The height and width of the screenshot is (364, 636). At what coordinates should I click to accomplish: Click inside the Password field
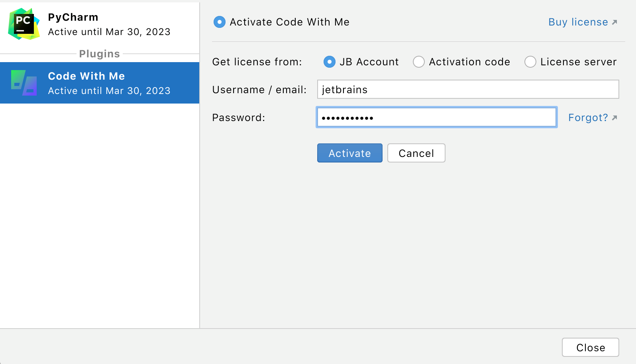(436, 117)
